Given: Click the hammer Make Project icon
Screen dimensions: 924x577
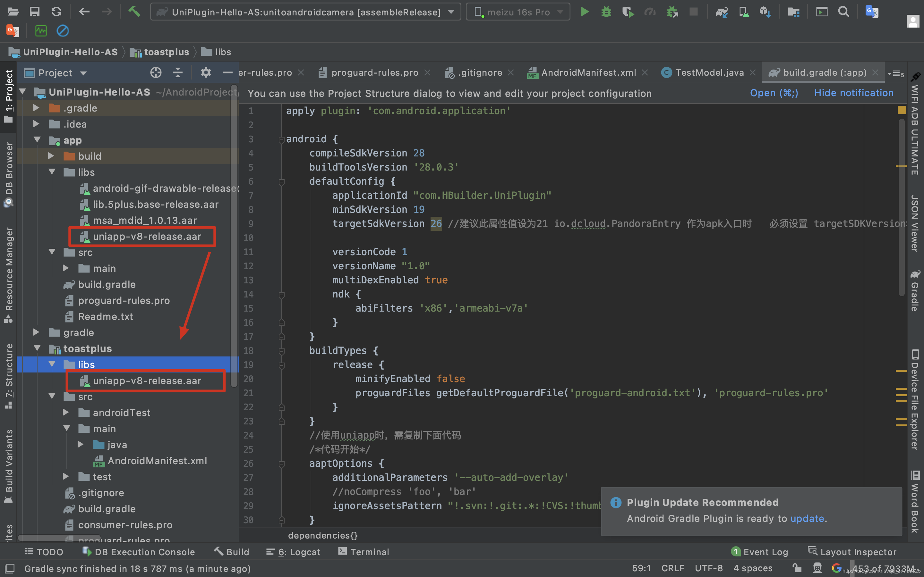Looking at the screenshot, I should coord(134,12).
